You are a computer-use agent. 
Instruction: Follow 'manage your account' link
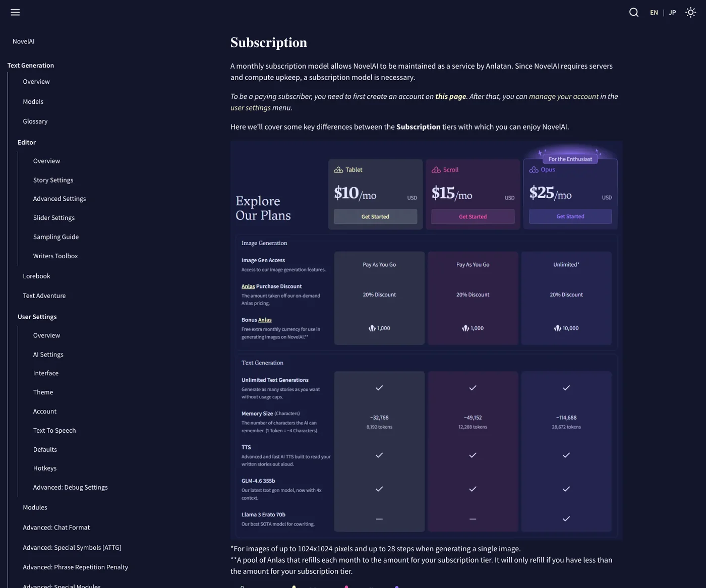click(x=564, y=96)
